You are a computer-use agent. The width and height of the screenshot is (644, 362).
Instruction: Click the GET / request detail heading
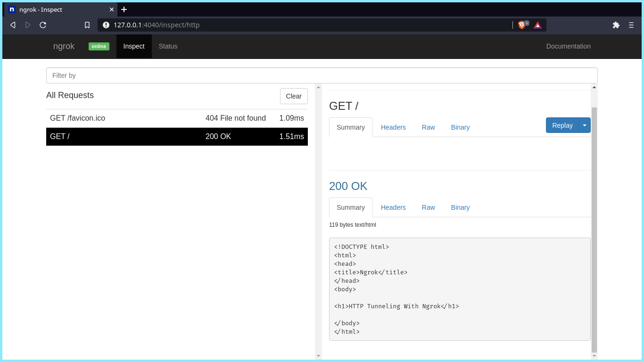[x=344, y=106]
